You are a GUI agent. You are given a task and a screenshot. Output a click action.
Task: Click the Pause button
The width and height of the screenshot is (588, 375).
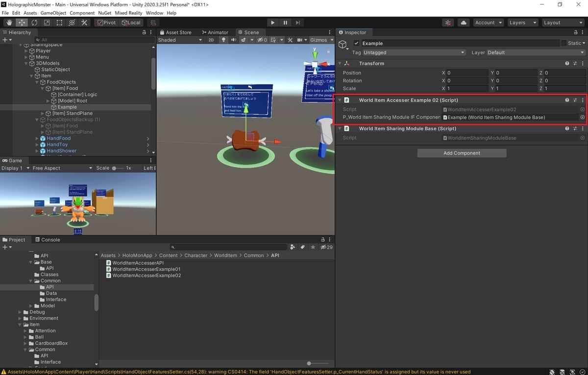point(285,23)
